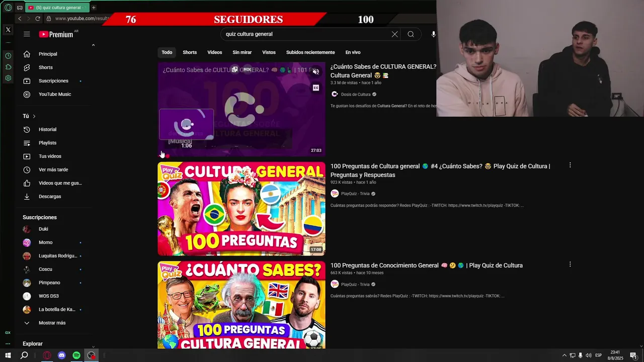The image size is (644, 362).
Task: Open Dosis de Cultura channel link
Action: [x=356, y=94]
